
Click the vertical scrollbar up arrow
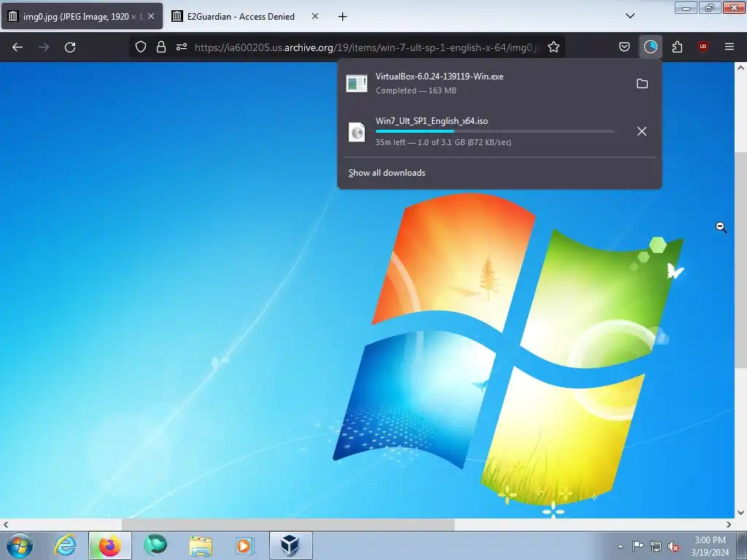pyautogui.click(x=740, y=68)
